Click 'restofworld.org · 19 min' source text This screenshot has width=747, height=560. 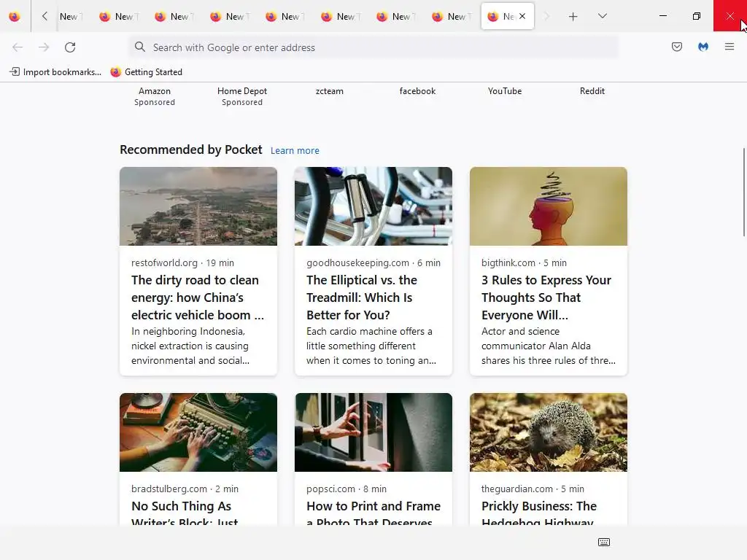[182, 262]
